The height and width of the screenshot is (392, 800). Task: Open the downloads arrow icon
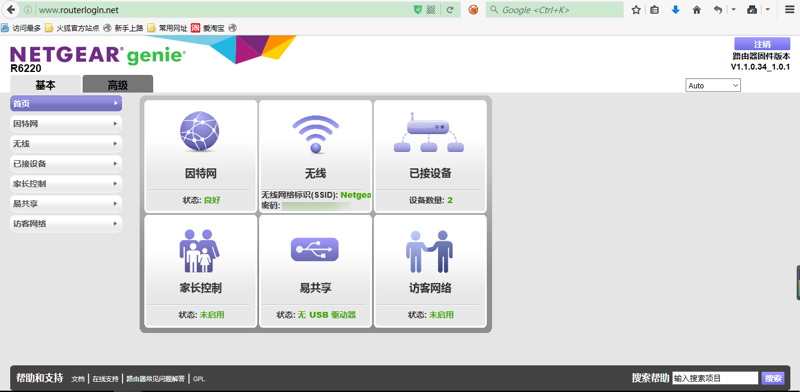676,10
